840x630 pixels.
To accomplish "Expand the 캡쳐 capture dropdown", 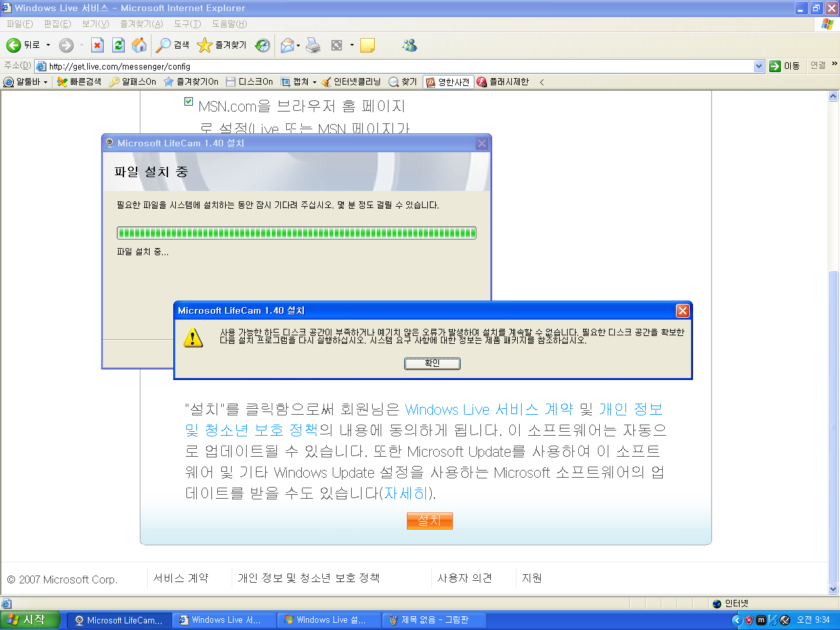I will point(314,82).
